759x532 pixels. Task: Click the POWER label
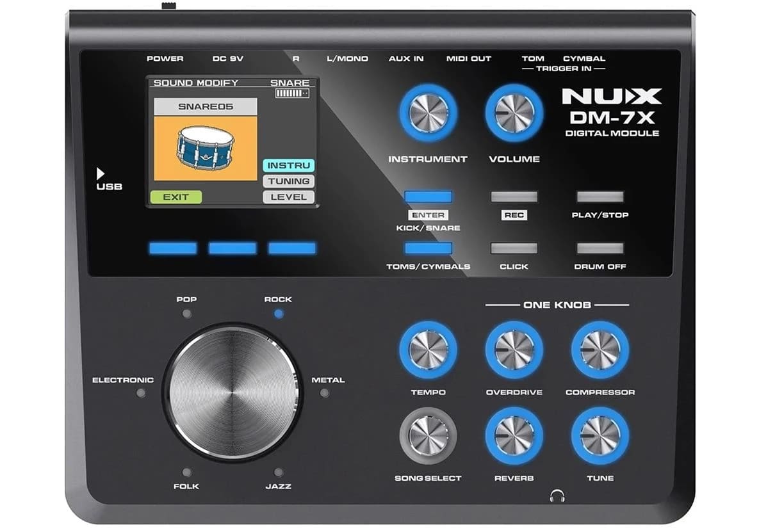165,58
